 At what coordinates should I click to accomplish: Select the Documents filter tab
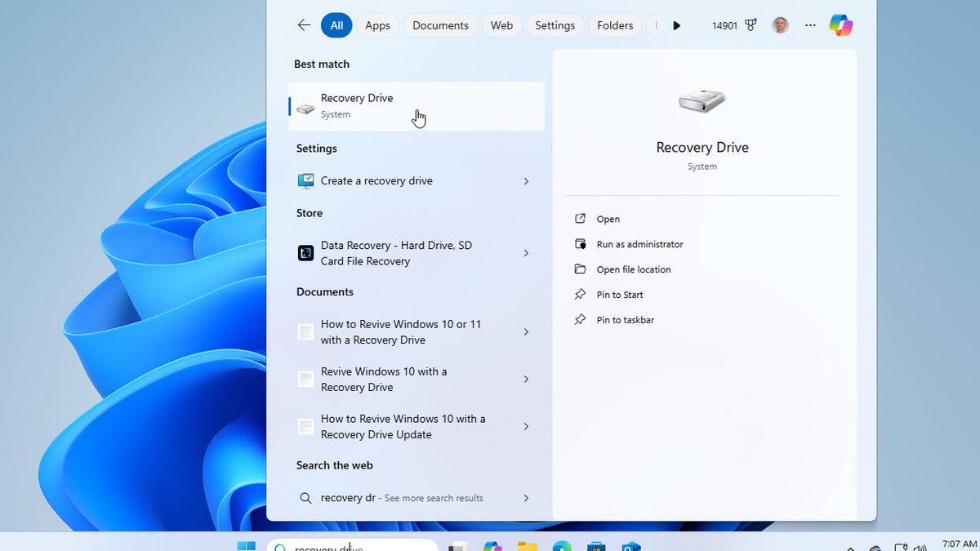pos(440,25)
